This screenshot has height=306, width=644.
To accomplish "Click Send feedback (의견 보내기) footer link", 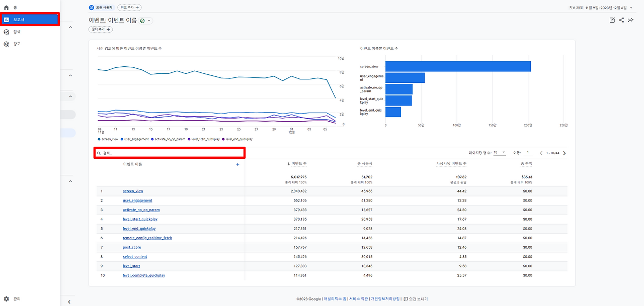I will coord(416,299).
